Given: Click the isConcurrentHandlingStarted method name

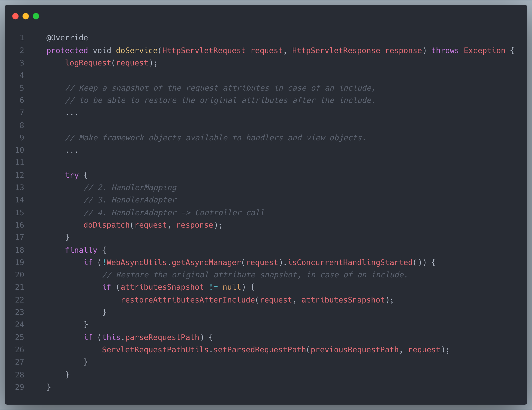Looking at the screenshot, I should [x=350, y=262].
